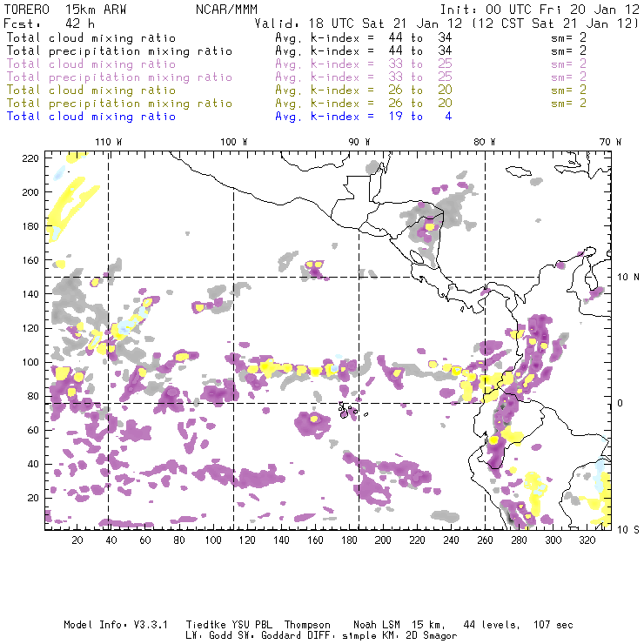The width and height of the screenshot is (644, 644).
Task: Click the 'Model Info: V3.3.1' text
Action: pos(116,625)
